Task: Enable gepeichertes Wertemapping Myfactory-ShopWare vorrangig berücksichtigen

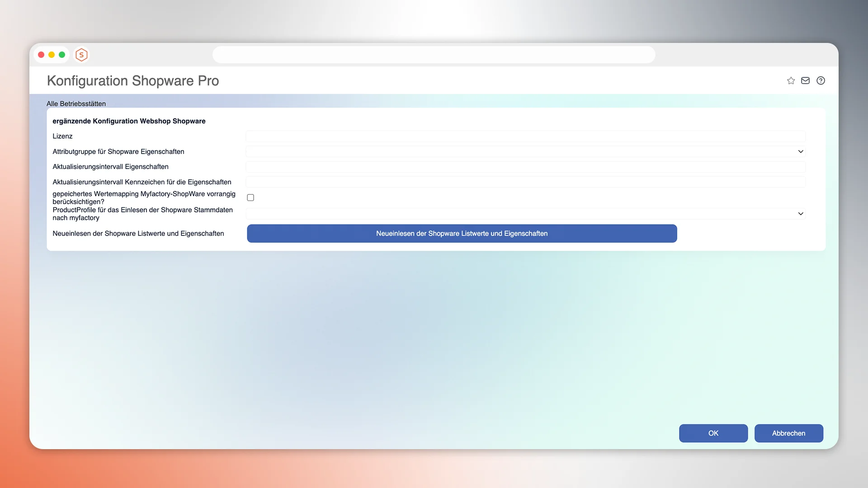Action: tap(250, 197)
